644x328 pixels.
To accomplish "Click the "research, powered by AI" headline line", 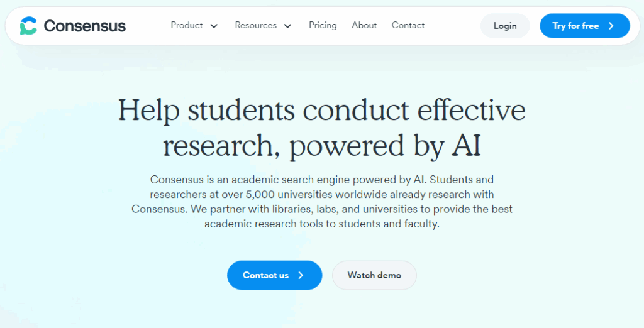I will [321, 145].
